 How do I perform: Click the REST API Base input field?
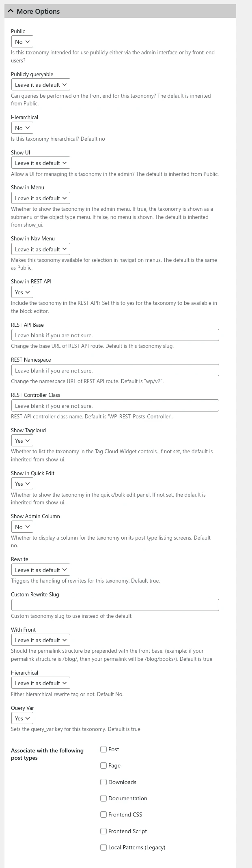[115, 335]
